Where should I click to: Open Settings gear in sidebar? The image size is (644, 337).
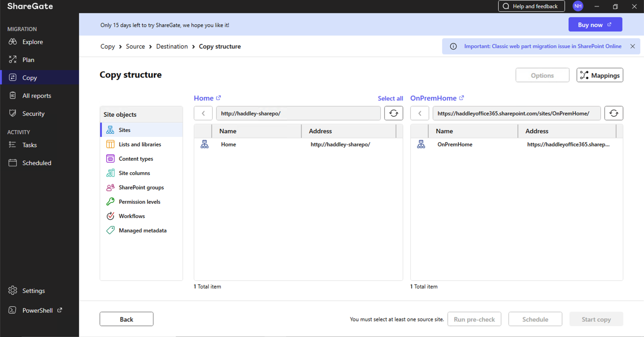click(13, 290)
